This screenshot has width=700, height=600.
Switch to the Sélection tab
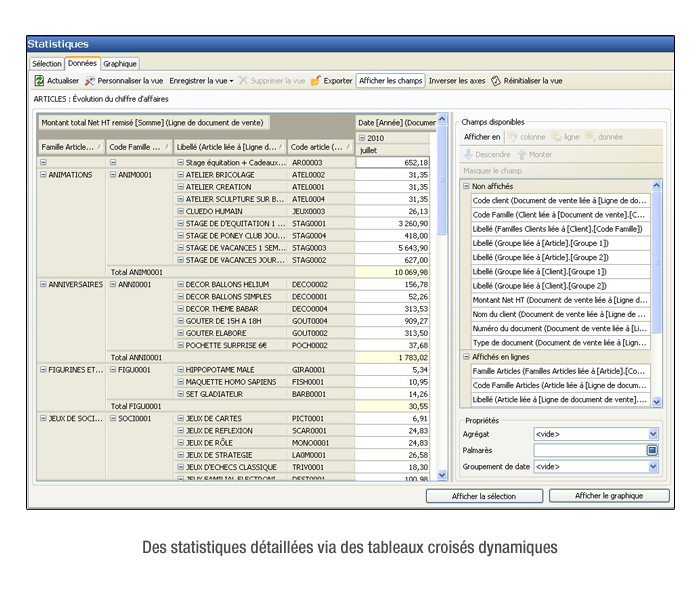tap(46, 64)
